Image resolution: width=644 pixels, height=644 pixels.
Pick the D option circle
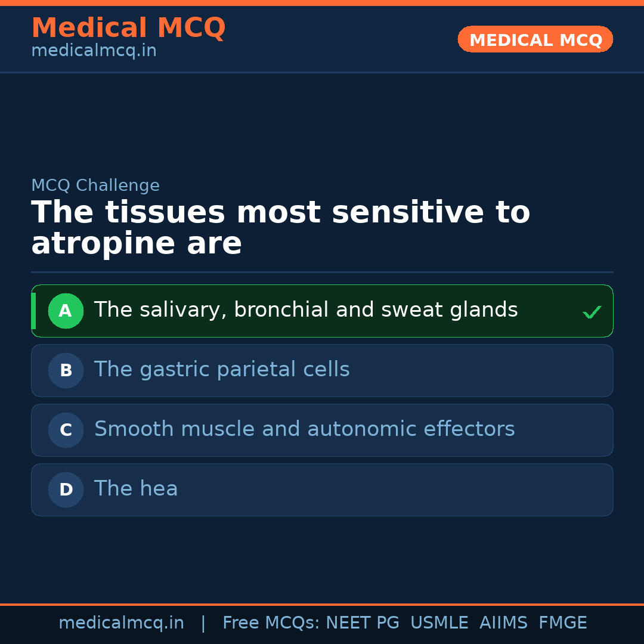[66, 490]
